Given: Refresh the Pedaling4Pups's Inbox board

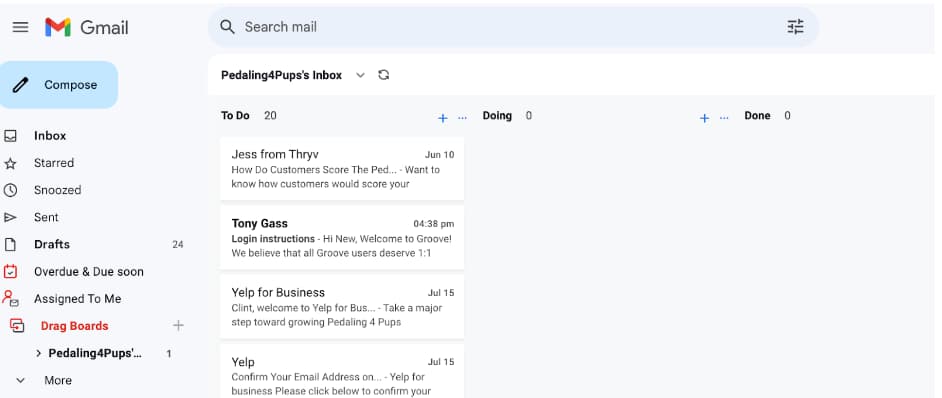Looking at the screenshot, I should 383,75.
